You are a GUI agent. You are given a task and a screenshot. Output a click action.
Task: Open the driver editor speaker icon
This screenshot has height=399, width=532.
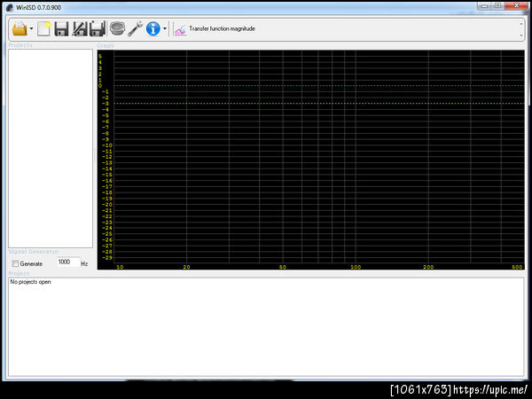tap(117, 28)
